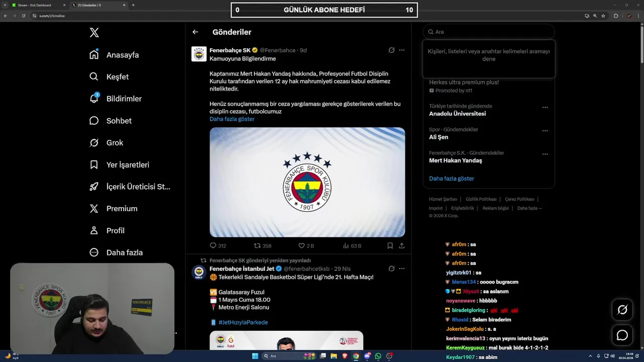The width and height of the screenshot is (644, 362).
Task: Click the x.com/i/timeline address bar
Action: pyautogui.click(x=302, y=16)
